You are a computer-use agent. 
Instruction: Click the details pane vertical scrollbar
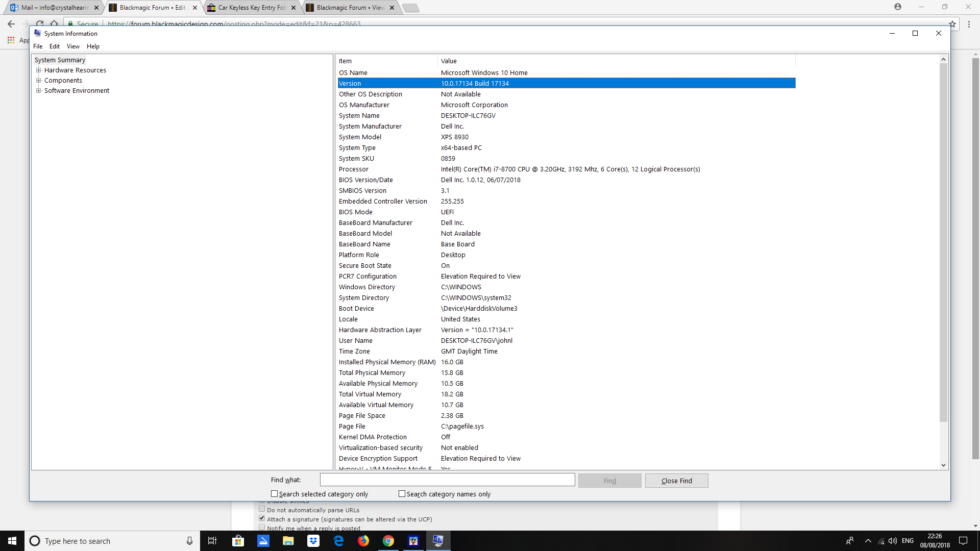[x=943, y=242]
